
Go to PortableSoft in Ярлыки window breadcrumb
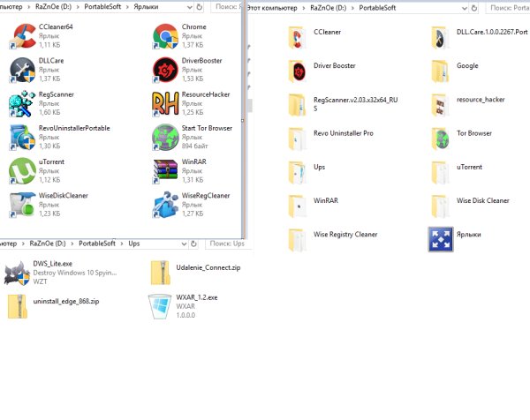(102, 7)
